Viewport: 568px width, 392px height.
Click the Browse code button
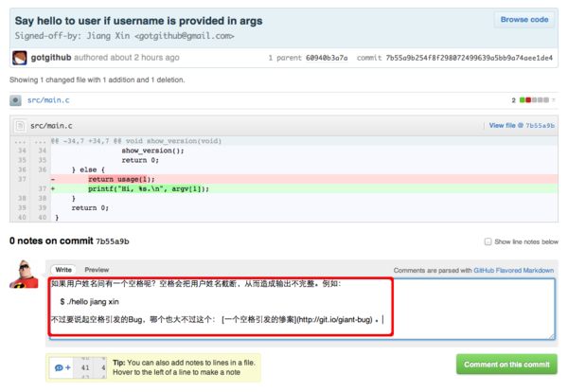tap(524, 20)
